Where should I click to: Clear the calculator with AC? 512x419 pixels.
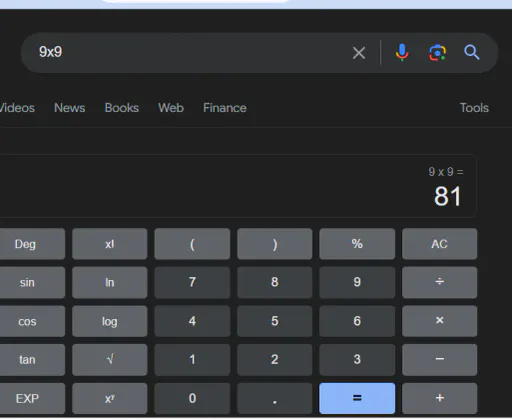click(x=439, y=244)
